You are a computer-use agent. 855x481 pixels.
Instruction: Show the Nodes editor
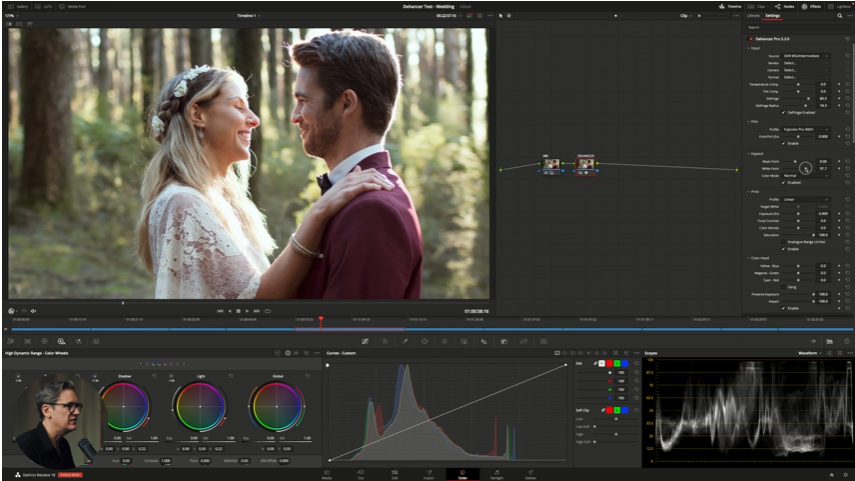point(783,6)
